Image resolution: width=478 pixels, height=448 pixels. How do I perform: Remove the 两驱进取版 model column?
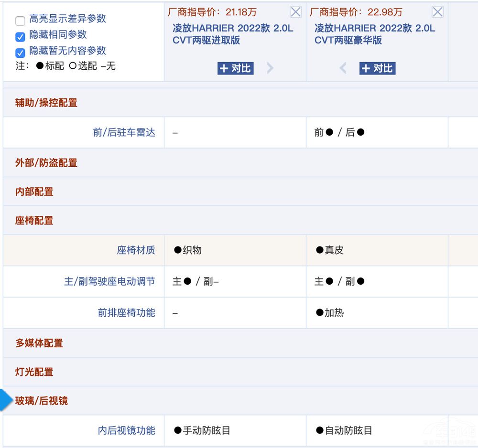pyautogui.click(x=295, y=12)
